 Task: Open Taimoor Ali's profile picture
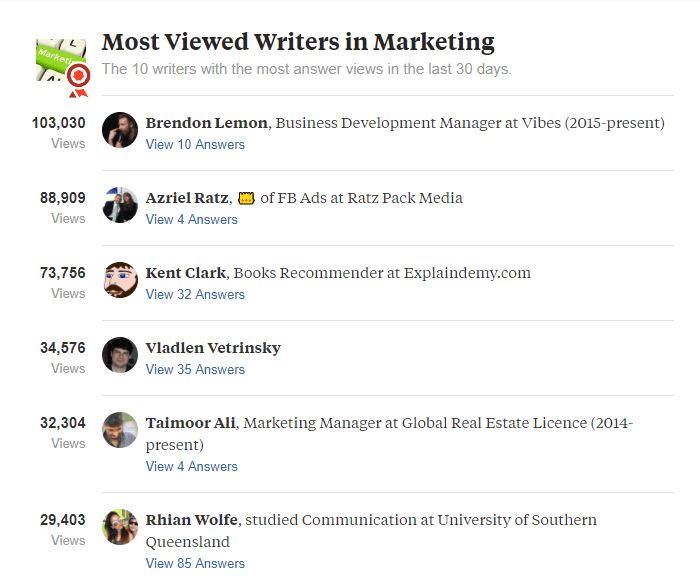pos(120,430)
